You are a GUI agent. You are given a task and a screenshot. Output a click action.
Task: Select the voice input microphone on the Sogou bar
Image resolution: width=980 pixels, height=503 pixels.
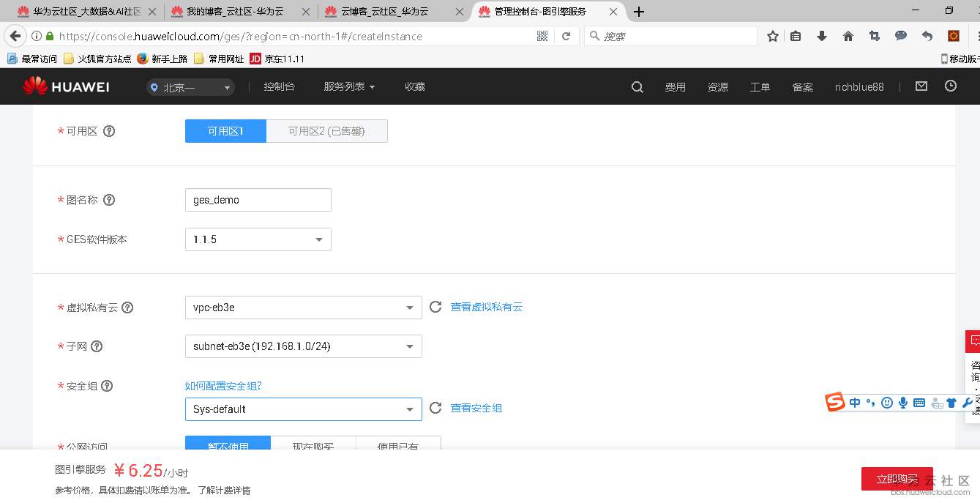(902, 402)
